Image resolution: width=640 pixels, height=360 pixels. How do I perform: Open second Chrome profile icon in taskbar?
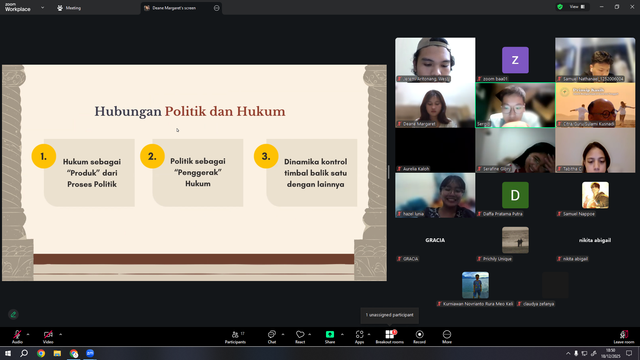pyautogui.click(x=74, y=353)
